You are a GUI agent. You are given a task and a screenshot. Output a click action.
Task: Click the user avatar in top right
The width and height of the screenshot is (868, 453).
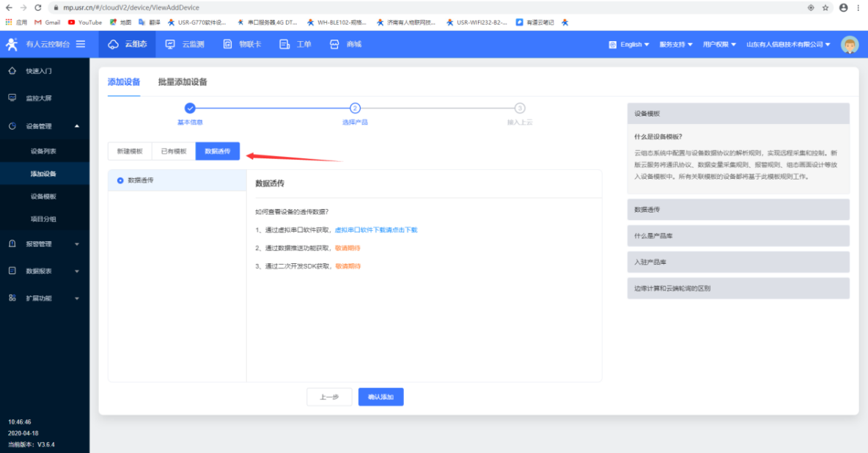point(850,45)
